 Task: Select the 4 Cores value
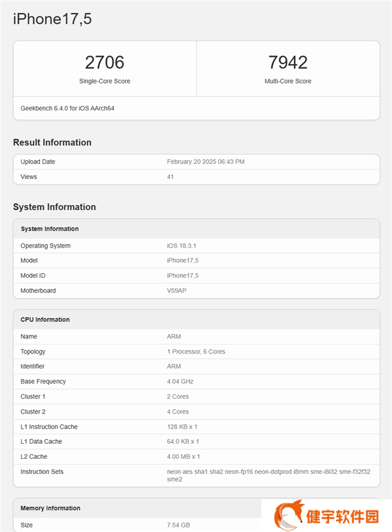click(x=178, y=412)
